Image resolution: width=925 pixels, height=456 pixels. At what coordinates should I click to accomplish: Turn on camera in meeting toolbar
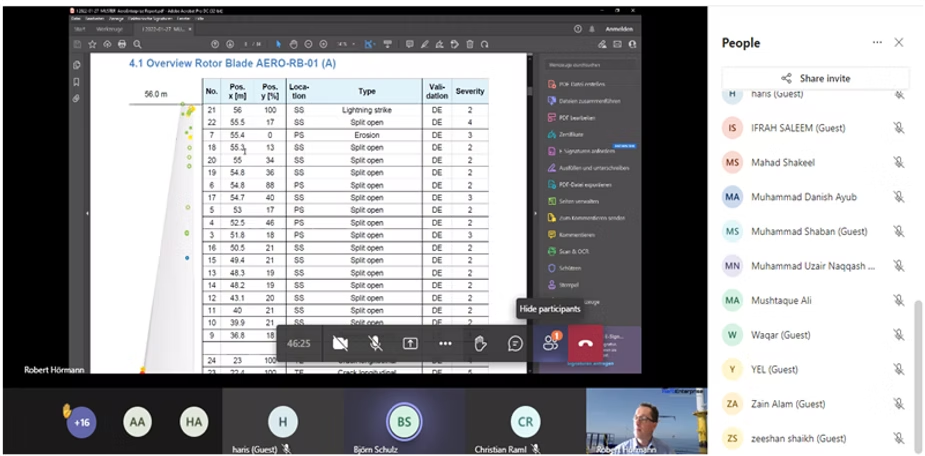click(x=340, y=343)
